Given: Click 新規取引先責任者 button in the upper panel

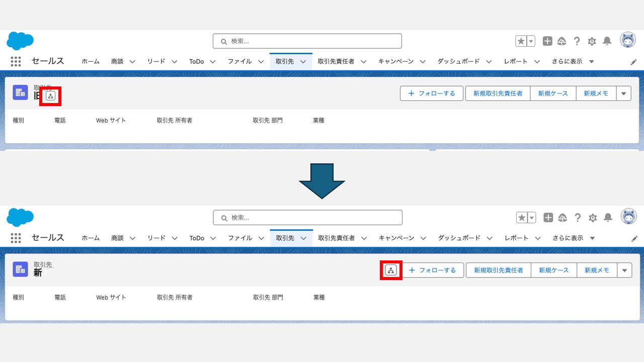Looking at the screenshot, I should (498, 93).
